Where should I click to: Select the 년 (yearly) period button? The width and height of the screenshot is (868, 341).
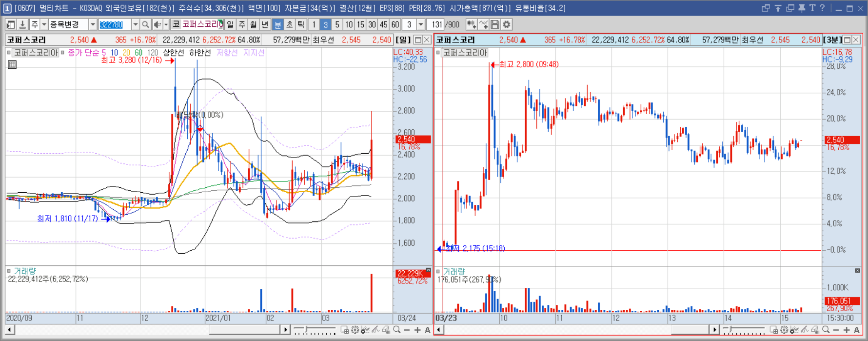(x=265, y=24)
